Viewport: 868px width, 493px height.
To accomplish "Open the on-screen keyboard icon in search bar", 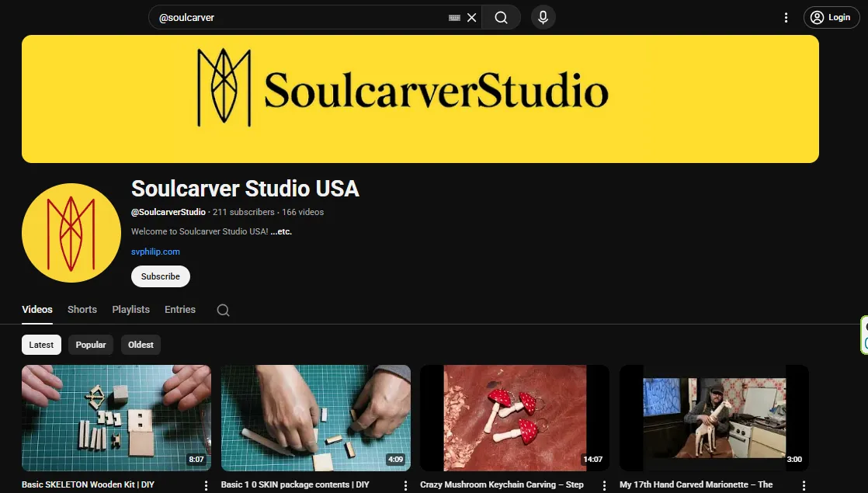I will coord(453,17).
